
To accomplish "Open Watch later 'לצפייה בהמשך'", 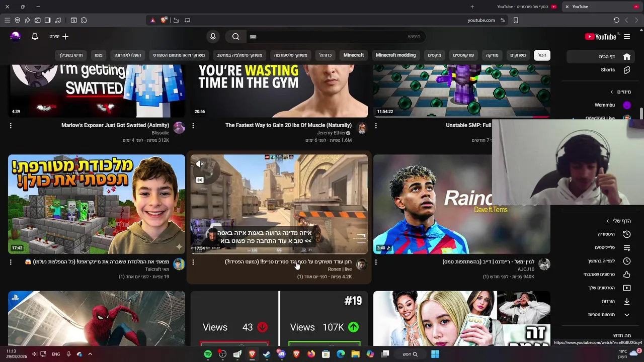I will click(600, 261).
